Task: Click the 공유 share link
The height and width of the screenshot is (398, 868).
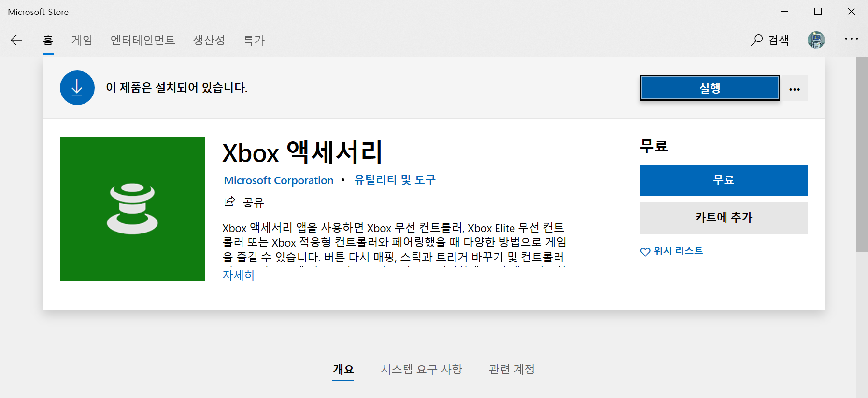Action: (x=254, y=202)
